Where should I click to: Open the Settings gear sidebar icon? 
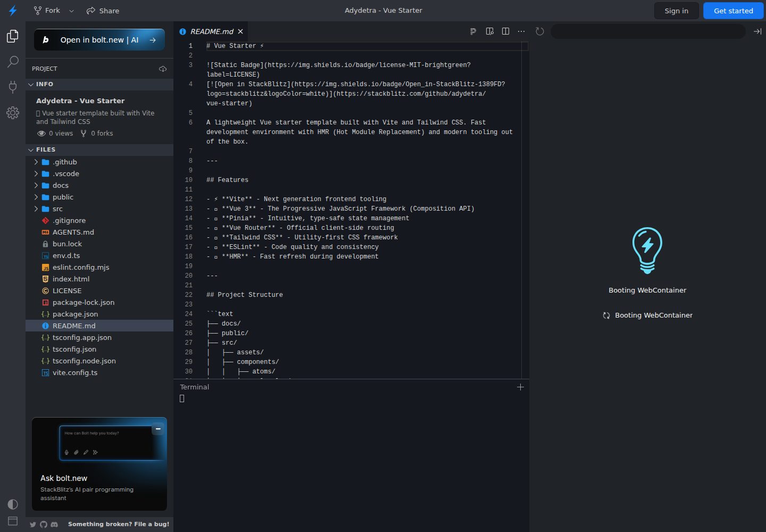coord(13,113)
